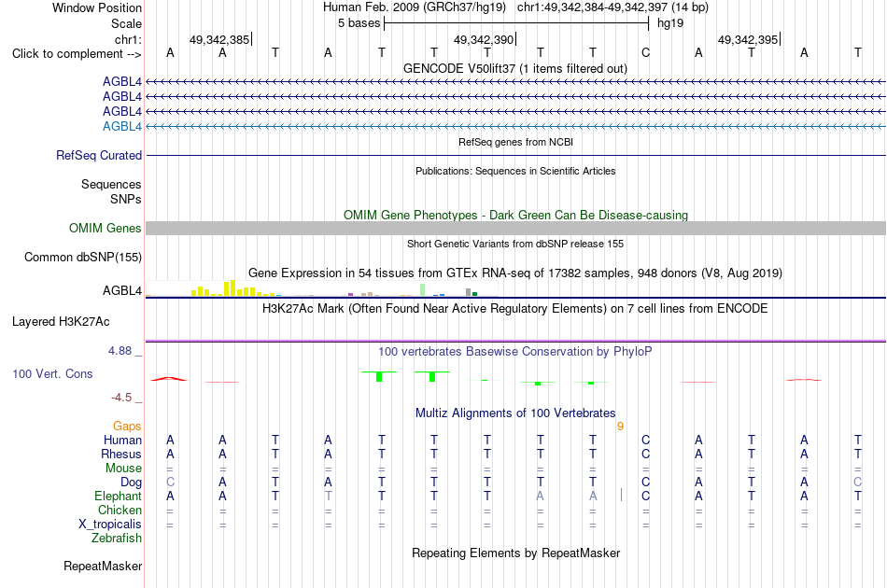The height and width of the screenshot is (588, 887).
Task: Click 'Publications: Sequences in Scientific Articles' title
Action: pos(515,171)
